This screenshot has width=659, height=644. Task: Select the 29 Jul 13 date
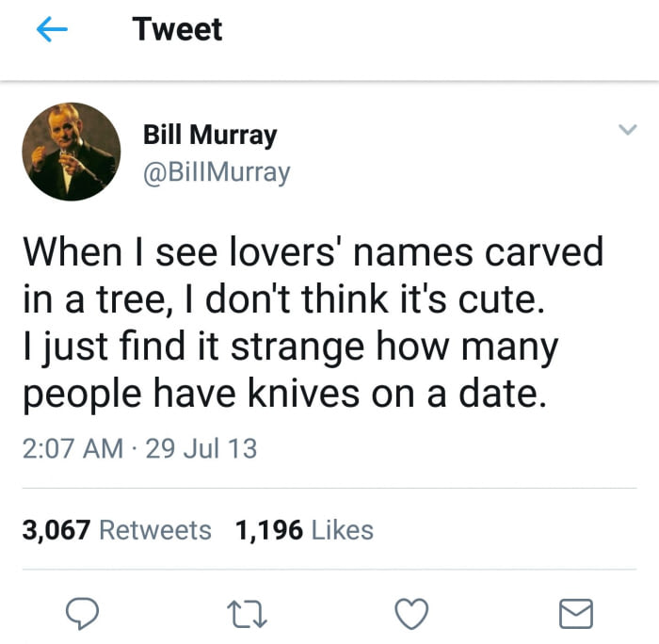click(x=201, y=448)
